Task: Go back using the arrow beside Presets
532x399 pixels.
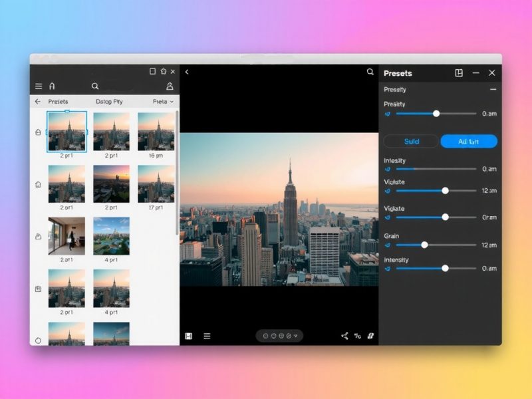Action: point(38,102)
